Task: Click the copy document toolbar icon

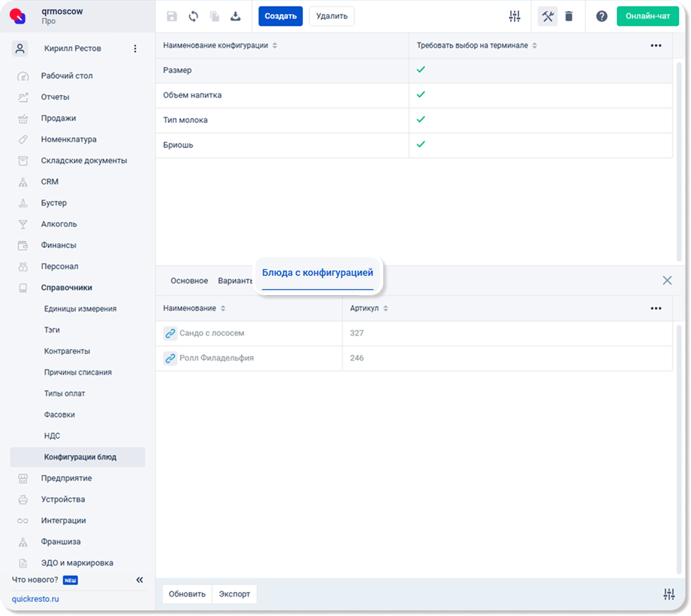Action: point(214,16)
